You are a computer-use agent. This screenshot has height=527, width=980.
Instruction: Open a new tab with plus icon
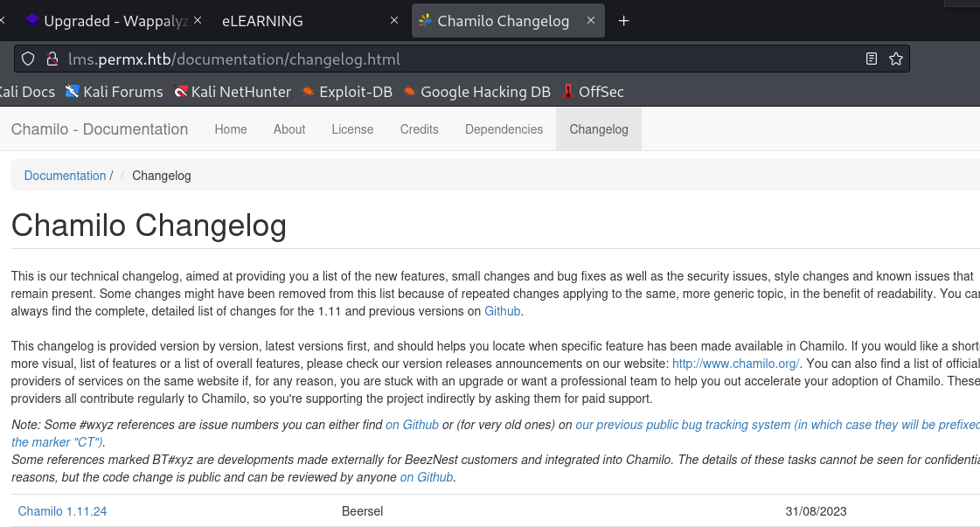click(623, 21)
